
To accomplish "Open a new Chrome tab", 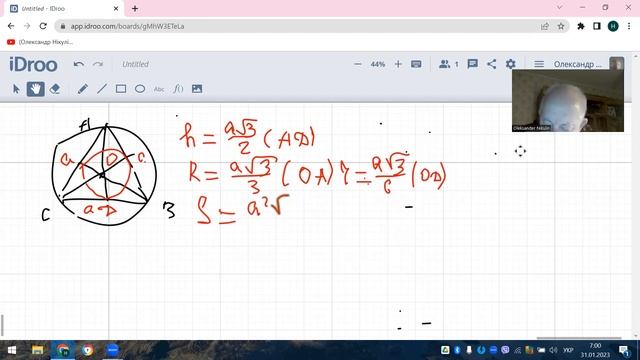I will click(x=135, y=8).
